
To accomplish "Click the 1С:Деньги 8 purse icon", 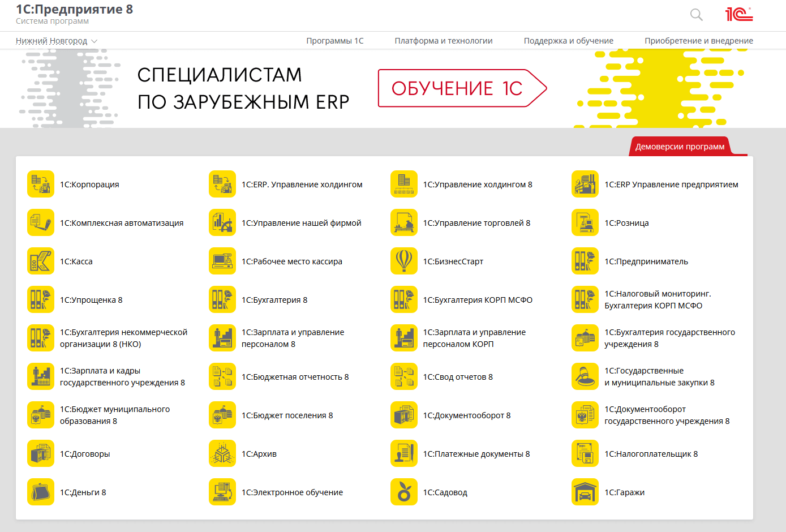I will [41, 492].
